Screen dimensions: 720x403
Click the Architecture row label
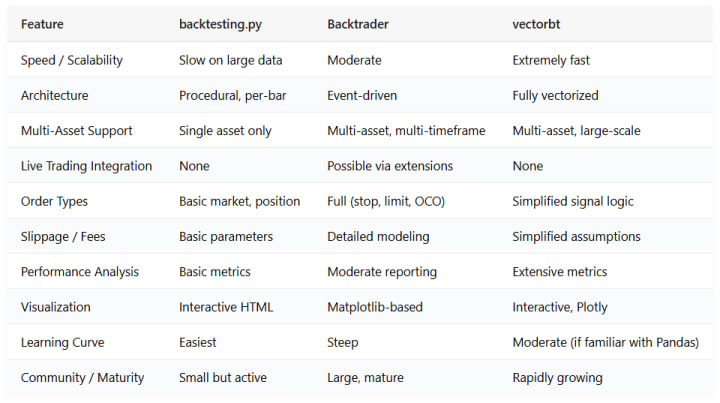point(54,95)
